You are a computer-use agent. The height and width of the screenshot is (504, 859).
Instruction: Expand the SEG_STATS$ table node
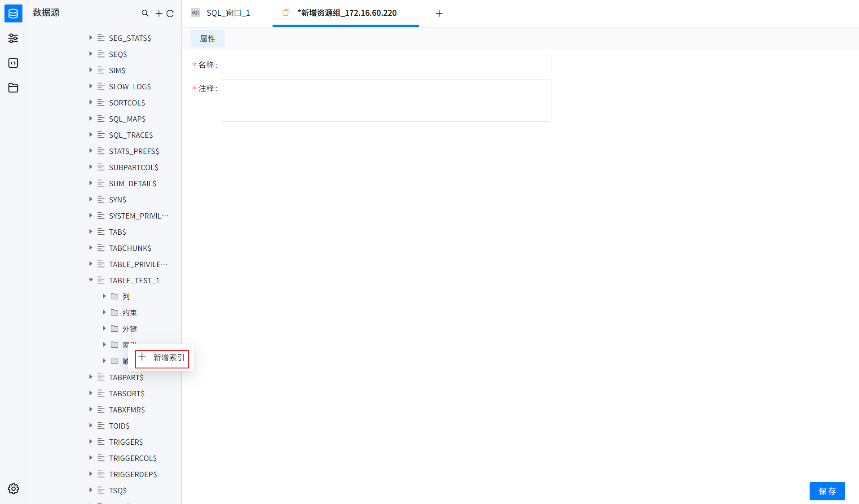[91, 38]
